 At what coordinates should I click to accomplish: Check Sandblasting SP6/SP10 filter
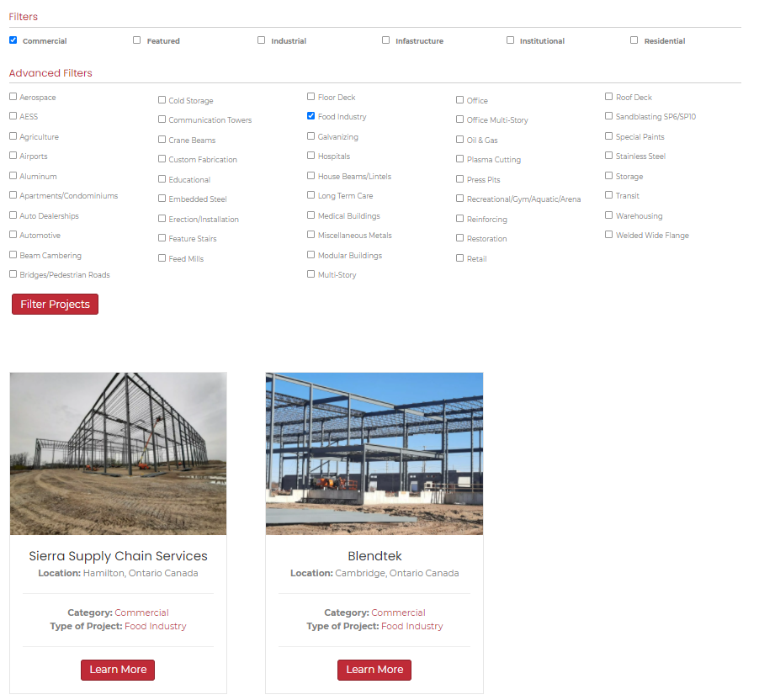point(609,116)
